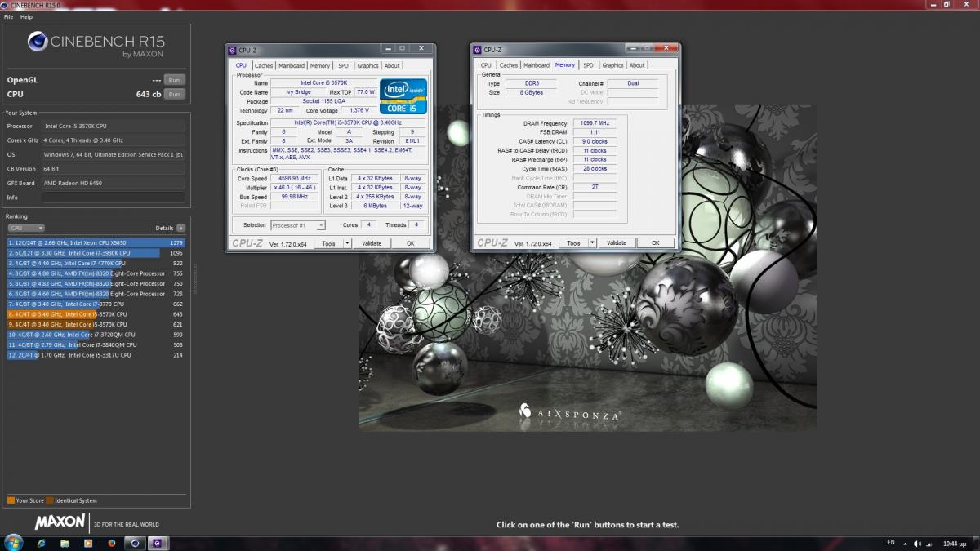Select Memory tab in right CPU-Z window

coord(565,64)
